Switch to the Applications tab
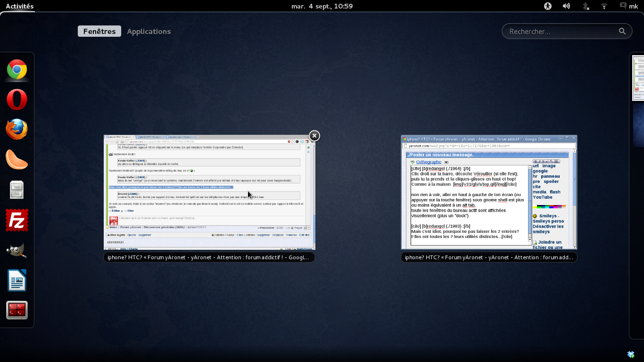Image resolution: width=644 pixels, height=362 pixels. click(x=149, y=31)
